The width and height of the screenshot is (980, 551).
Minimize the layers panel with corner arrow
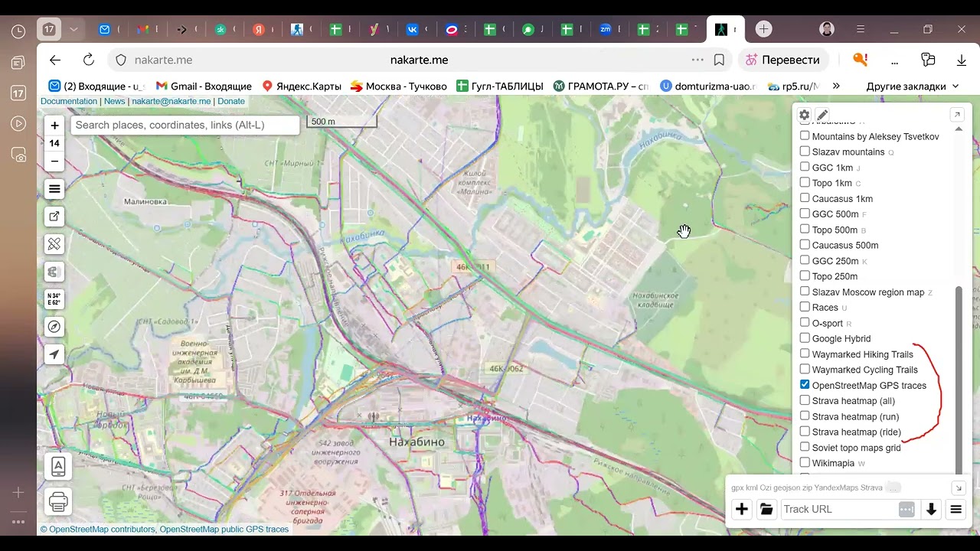pyautogui.click(x=957, y=115)
